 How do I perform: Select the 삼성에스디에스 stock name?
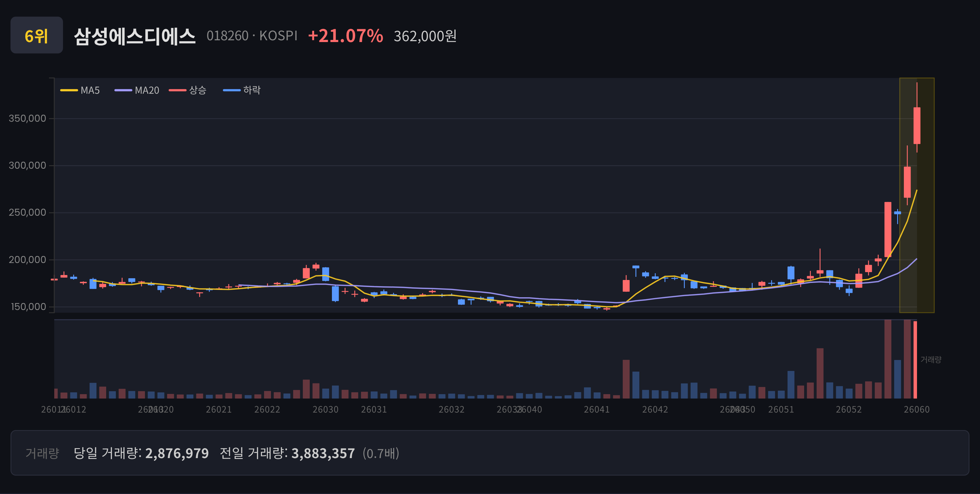click(135, 36)
